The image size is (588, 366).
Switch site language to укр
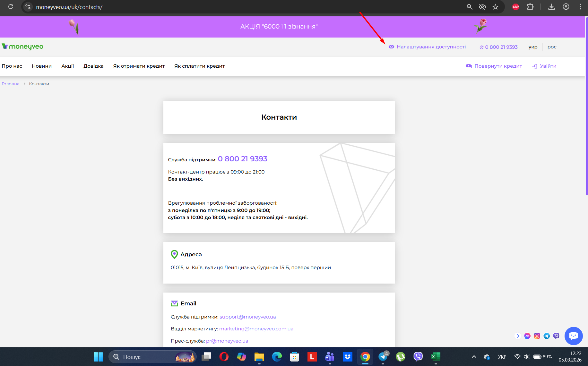[533, 47]
